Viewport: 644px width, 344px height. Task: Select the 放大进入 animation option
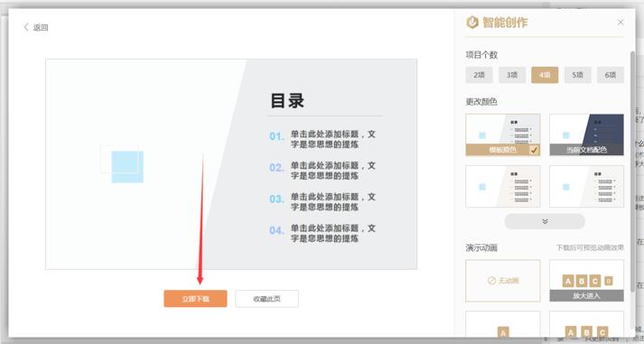(586, 281)
